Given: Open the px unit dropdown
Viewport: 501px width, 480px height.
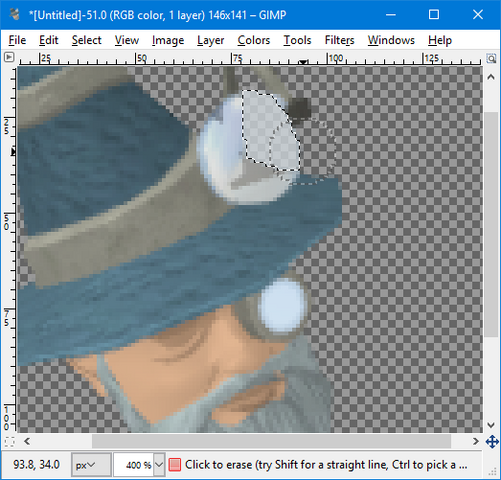Looking at the screenshot, I should [x=91, y=465].
